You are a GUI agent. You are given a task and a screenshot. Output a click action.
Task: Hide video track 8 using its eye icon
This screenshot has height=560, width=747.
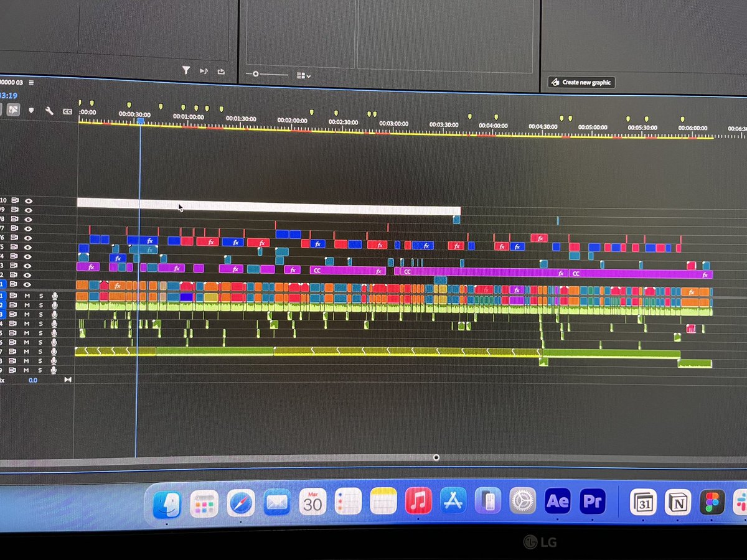[28, 219]
